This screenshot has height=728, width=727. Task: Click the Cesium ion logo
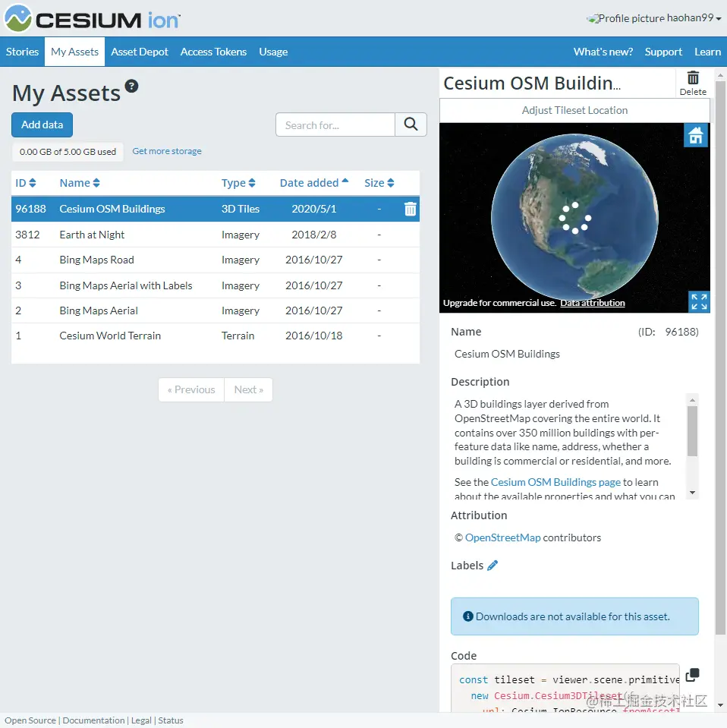(92, 18)
